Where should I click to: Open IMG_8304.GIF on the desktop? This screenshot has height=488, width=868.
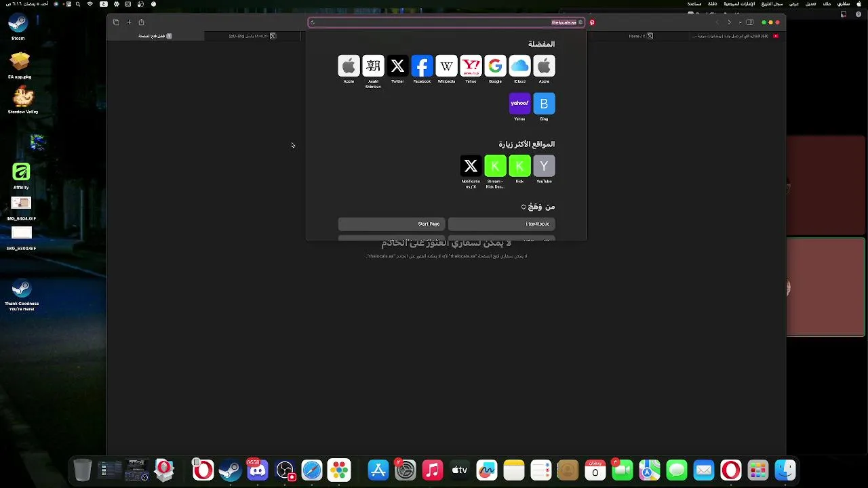coord(21,204)
